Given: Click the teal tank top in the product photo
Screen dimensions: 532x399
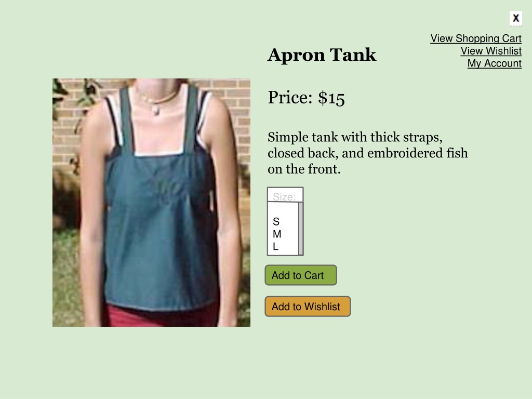Looking at the screenshot, I should (x=159, y=231).
